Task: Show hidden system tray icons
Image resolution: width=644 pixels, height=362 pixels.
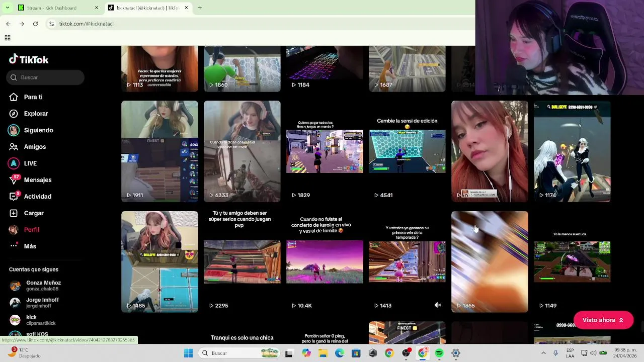Action: click(x=543, y=353)
